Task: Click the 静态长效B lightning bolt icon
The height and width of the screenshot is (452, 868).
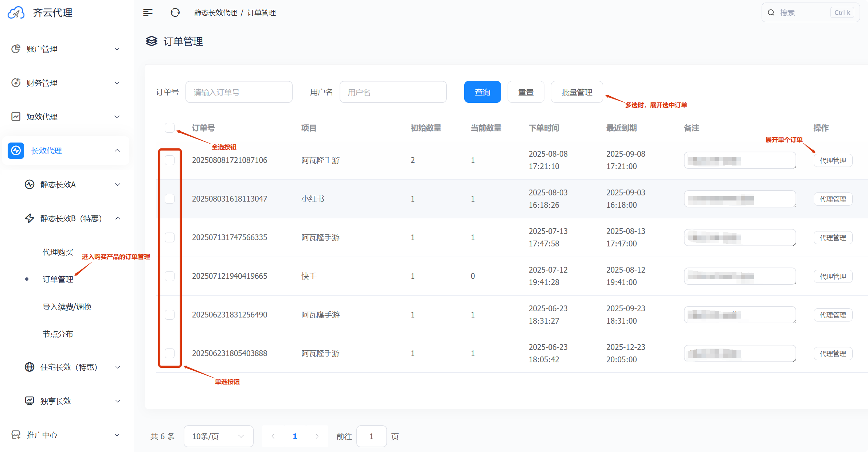Action: pos(30,218)
